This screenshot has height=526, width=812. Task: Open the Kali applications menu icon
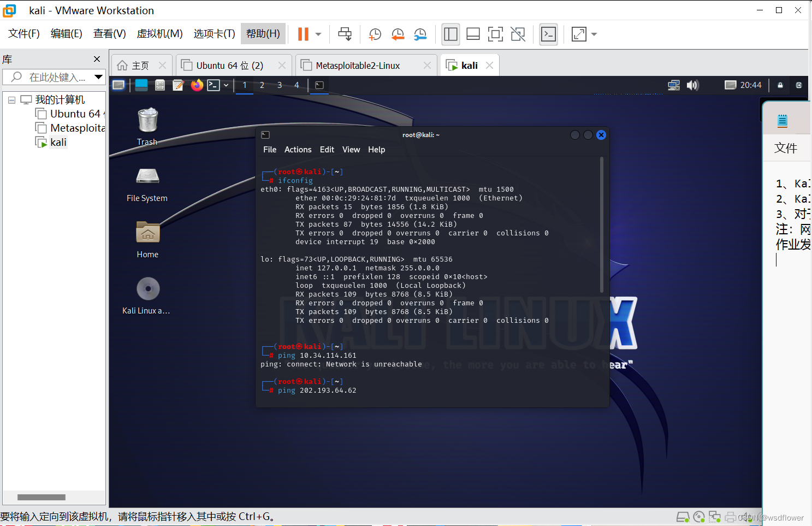[x=118, y=85]
